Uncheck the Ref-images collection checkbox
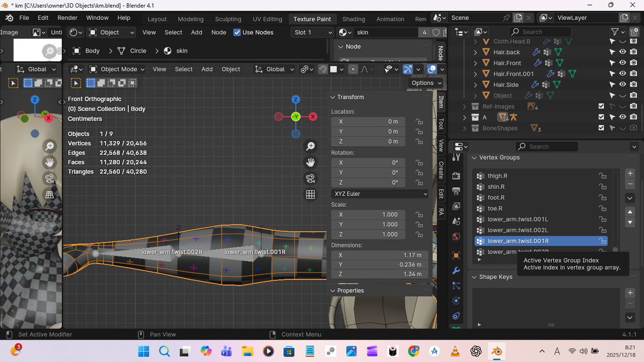This screenshot has width=644, height=362. click(601, 106)
